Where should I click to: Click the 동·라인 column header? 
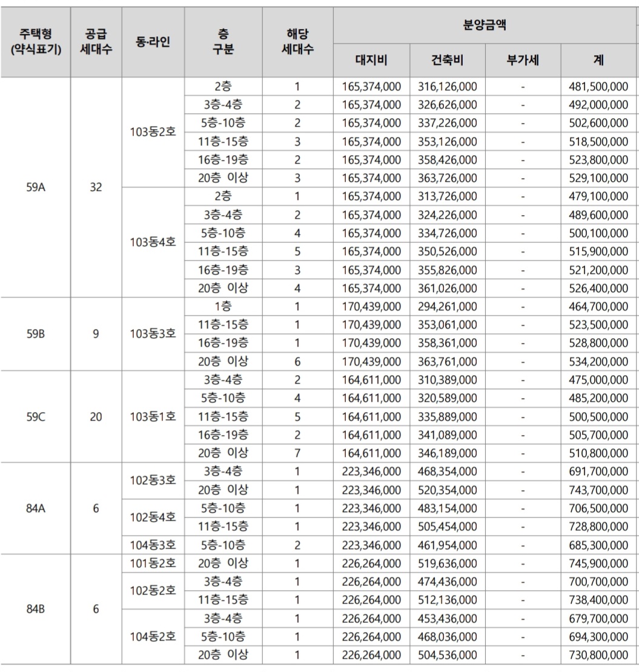tap(153, 42)
